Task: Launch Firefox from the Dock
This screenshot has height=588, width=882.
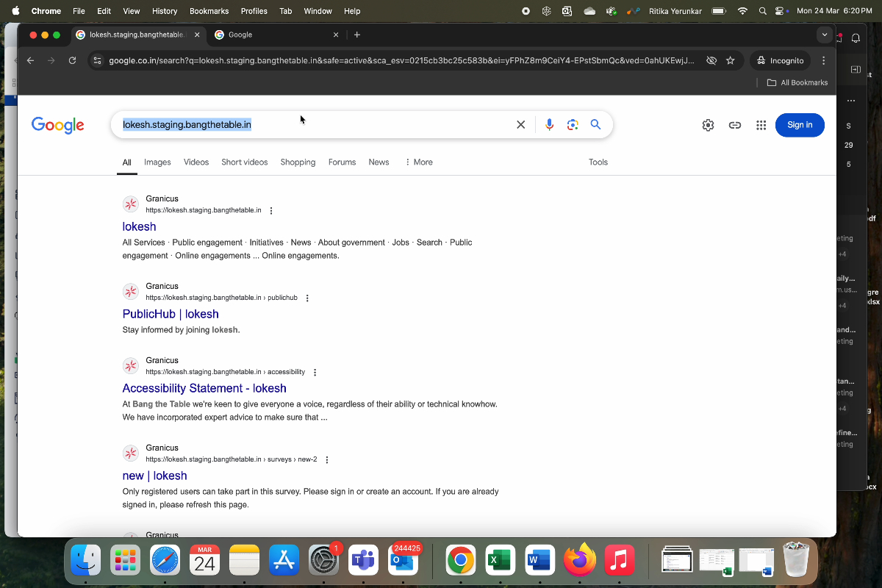Action: (x=579, y=562)
